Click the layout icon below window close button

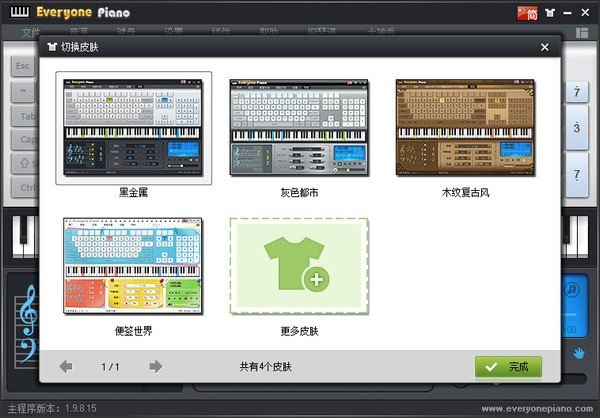pyautogui.click(x=582, y=33)
